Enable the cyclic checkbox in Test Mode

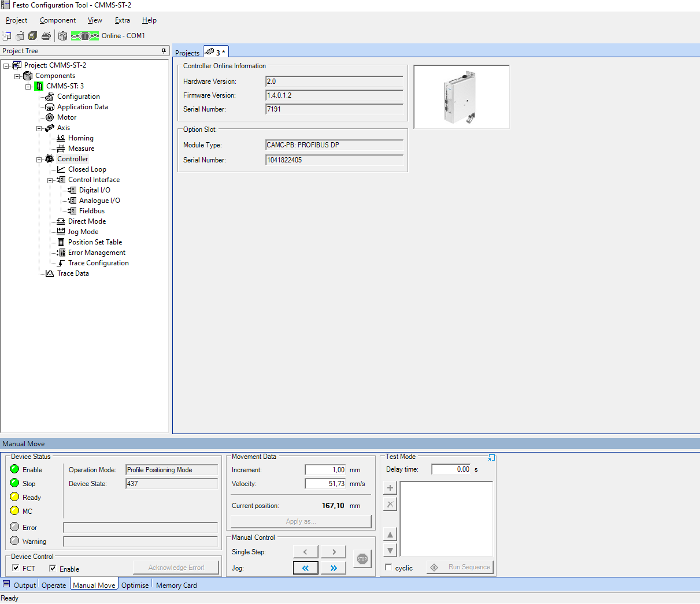[388, 568]
